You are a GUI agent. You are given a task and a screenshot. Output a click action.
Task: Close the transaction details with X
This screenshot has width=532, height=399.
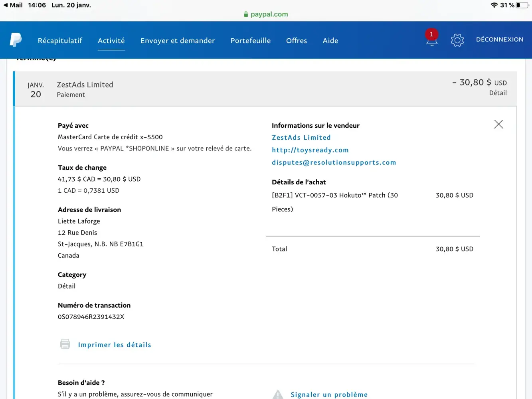point(498,124)
